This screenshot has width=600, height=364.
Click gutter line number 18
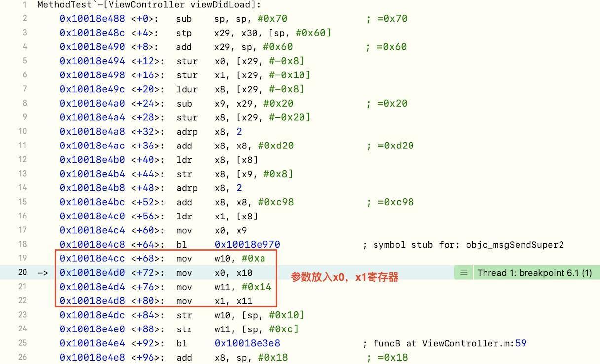(22, 244)
